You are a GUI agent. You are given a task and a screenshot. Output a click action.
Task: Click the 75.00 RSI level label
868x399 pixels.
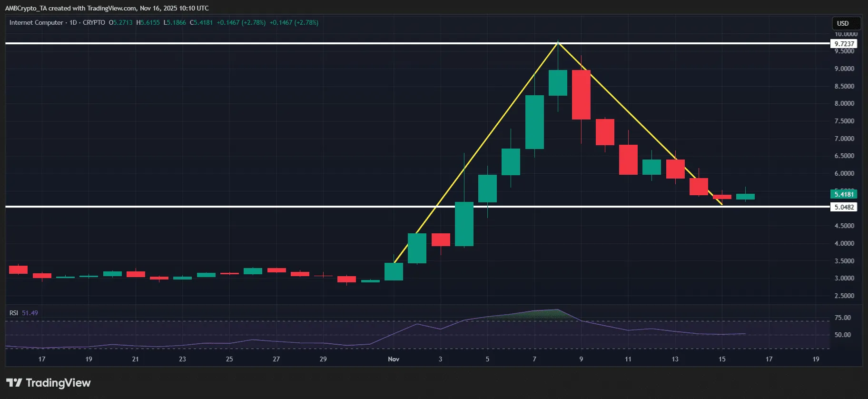[x=842, y=318]
